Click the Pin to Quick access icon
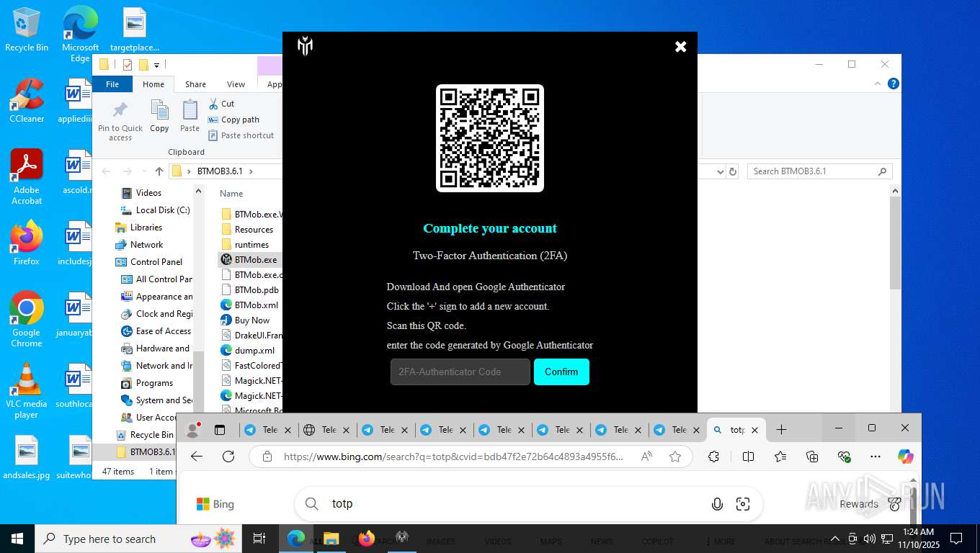The width and height of the screenshot is (980, 553). tap(120, 110)
